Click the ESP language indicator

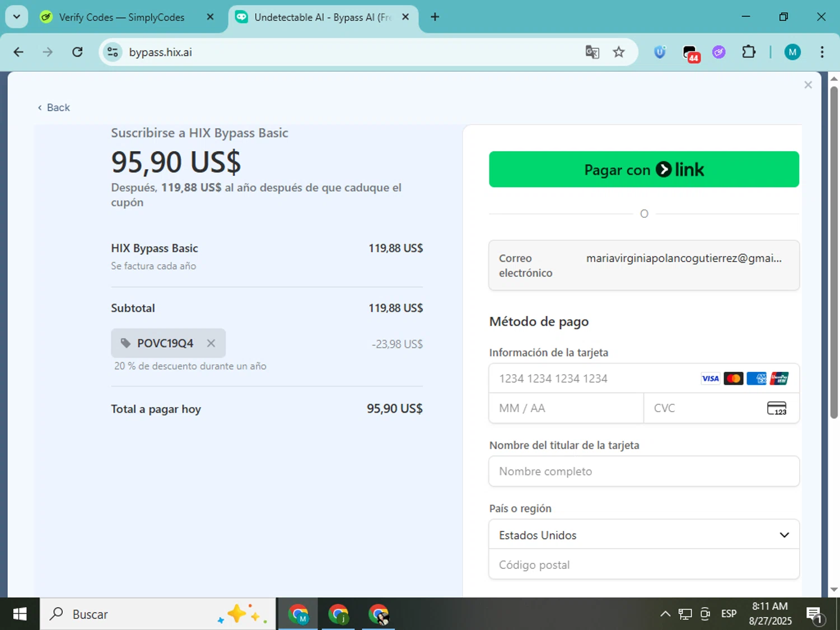729,614
